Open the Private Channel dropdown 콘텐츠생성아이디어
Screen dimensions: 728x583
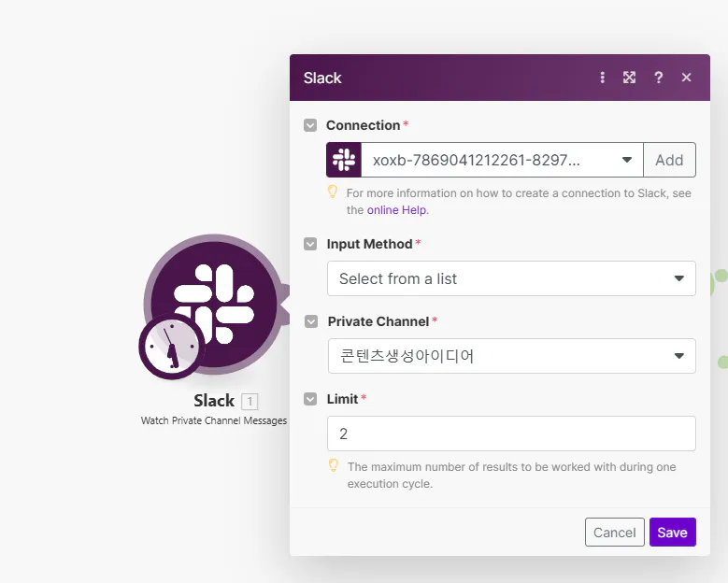[x=511, y=356]
